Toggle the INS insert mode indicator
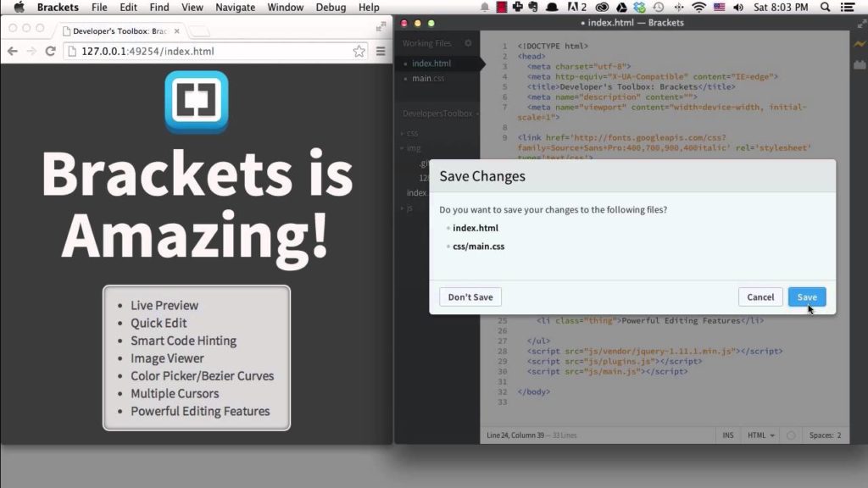 [728, 435]
